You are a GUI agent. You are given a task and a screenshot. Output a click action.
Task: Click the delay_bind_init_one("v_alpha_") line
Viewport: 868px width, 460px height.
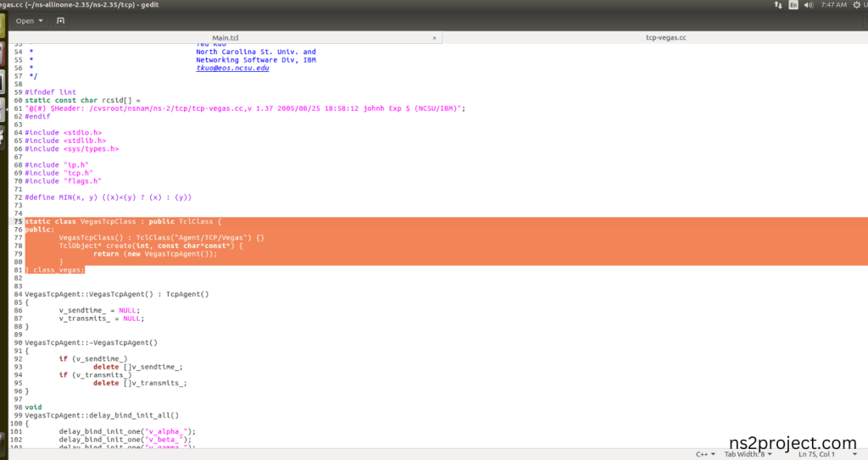[127, 432]
